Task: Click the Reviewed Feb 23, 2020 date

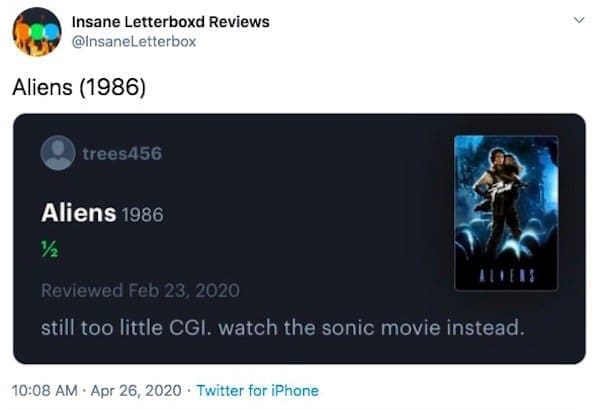Action: (x=139, y=290)
